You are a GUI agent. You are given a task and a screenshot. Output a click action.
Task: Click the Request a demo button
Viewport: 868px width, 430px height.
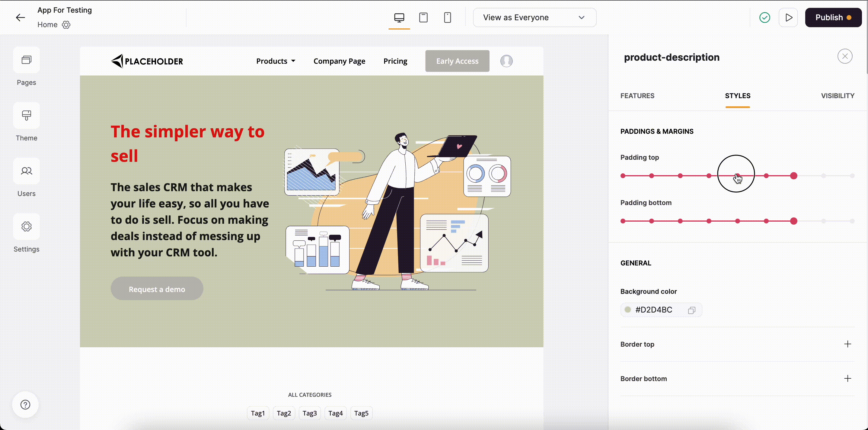(x=157, y=289)
